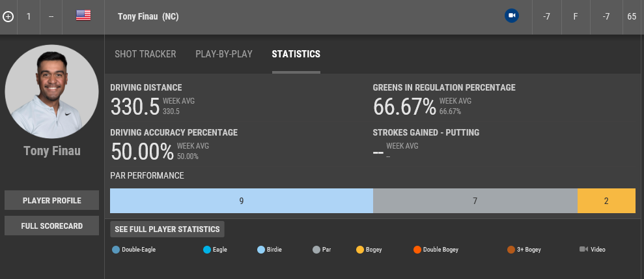Click the Double Bogey legend dot
644x279 pixels.
point(417,249)
